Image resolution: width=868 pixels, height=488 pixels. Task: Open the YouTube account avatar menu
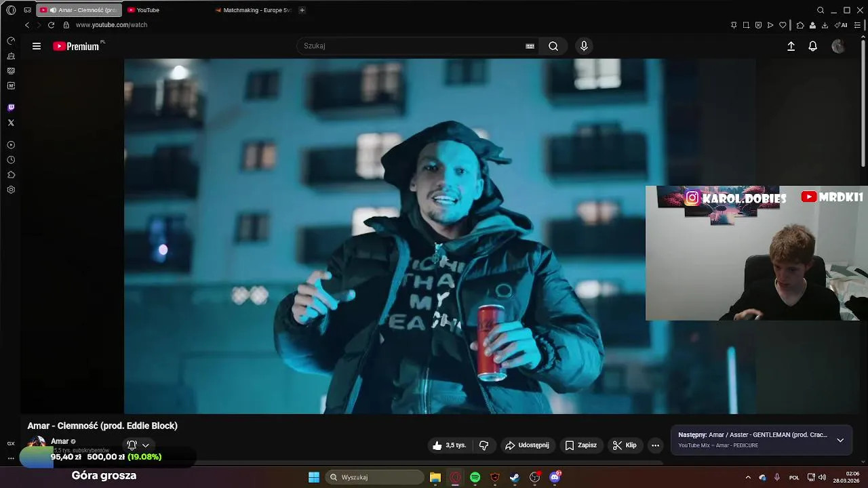(838, 46)
